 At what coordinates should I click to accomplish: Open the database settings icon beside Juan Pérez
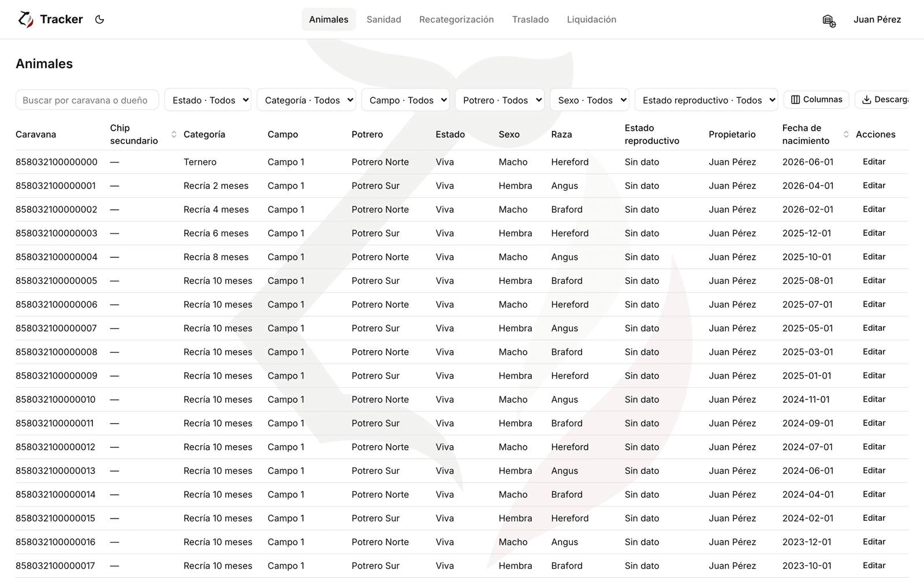[x=829, y=21]
